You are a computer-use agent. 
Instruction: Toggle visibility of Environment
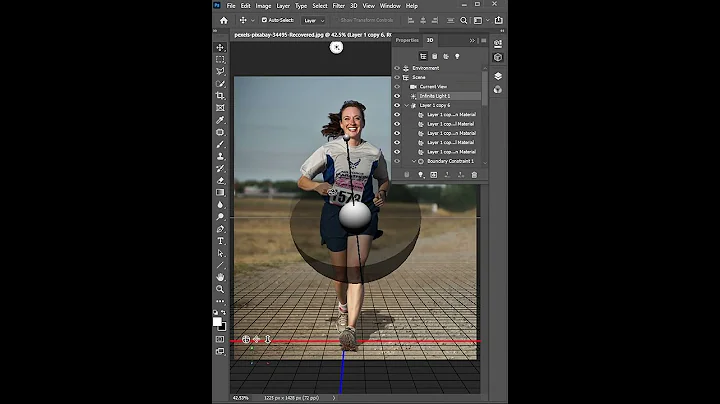click(x=397, y=68)
